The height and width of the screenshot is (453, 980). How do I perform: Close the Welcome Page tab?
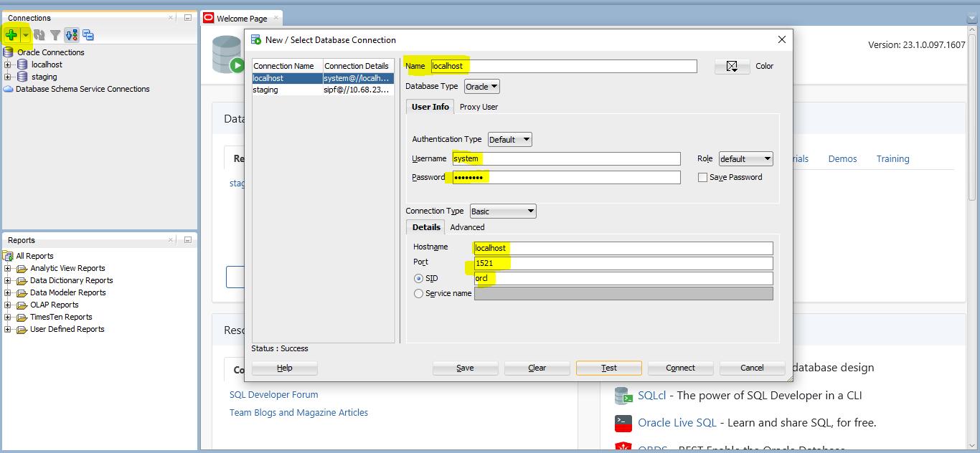(275, 19)
